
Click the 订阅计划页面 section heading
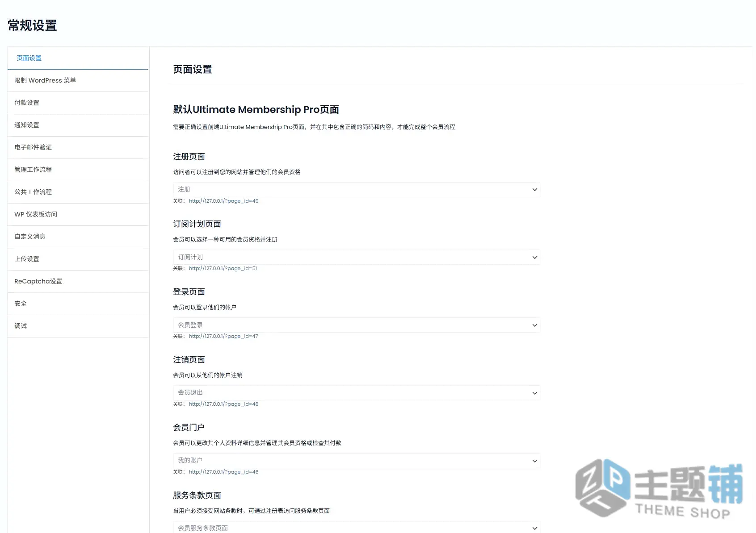[x=197, y=224]
